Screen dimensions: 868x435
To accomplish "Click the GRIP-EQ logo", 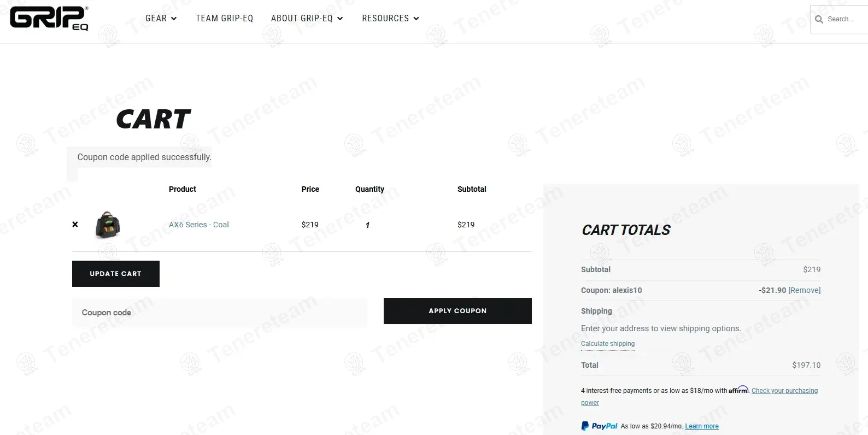I will pos(49,19).
